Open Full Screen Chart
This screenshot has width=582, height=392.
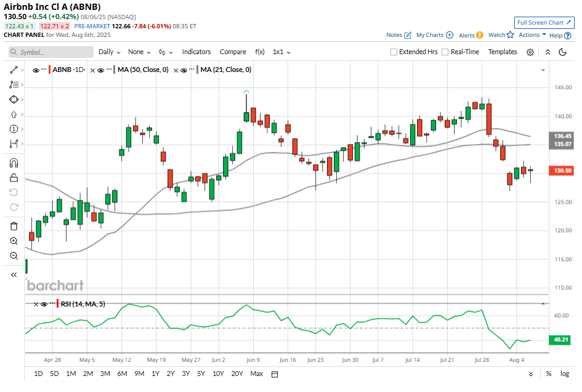point(544,23)
